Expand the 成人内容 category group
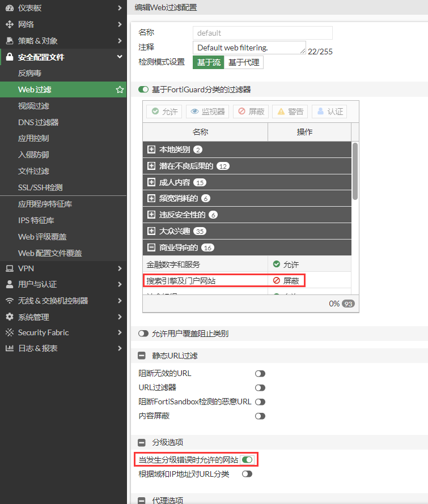 coord(151,182)
